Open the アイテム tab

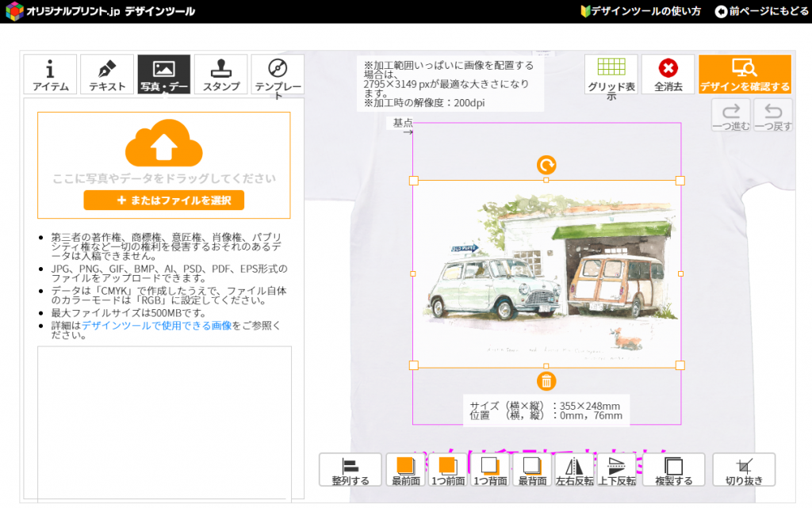(50, 74)
